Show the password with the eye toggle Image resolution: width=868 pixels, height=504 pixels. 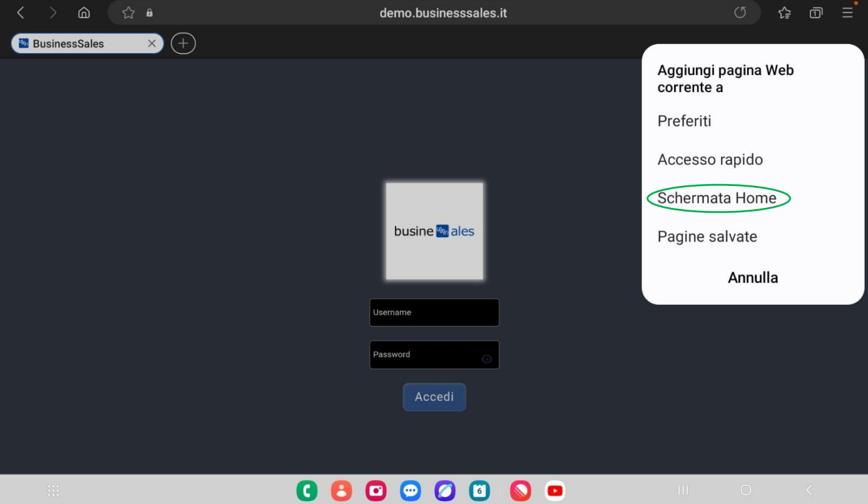(x=488, y=359)
